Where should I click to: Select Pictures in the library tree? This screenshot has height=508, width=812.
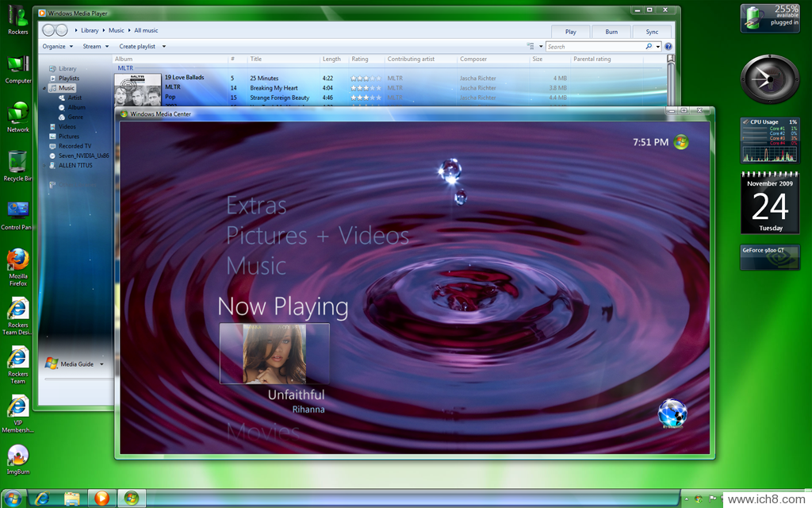click(x=69, y=137)
